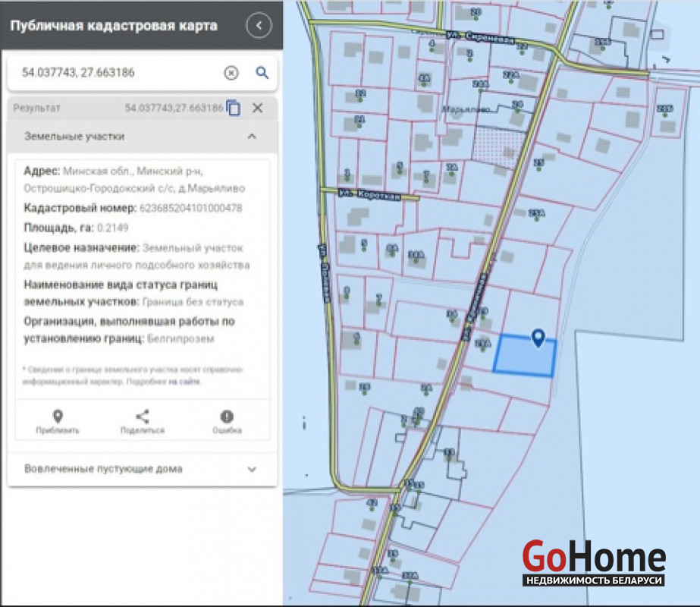Expand the Вовлеченные пустующие дома section
This screenshot has height=607, width=700.
click(252, 469)
